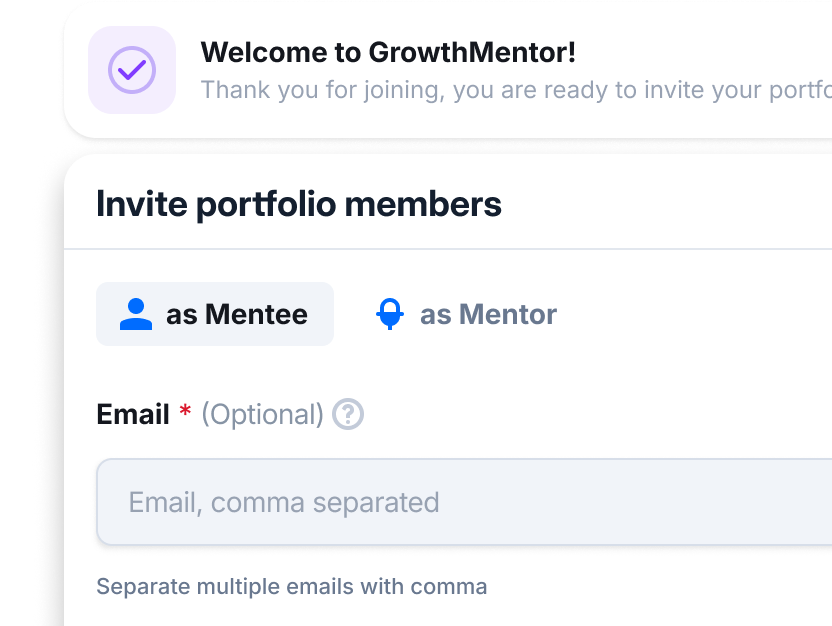832x626 pixels.
Task: Click the bold 'Email' field label
Action: (x=133, y=414)
